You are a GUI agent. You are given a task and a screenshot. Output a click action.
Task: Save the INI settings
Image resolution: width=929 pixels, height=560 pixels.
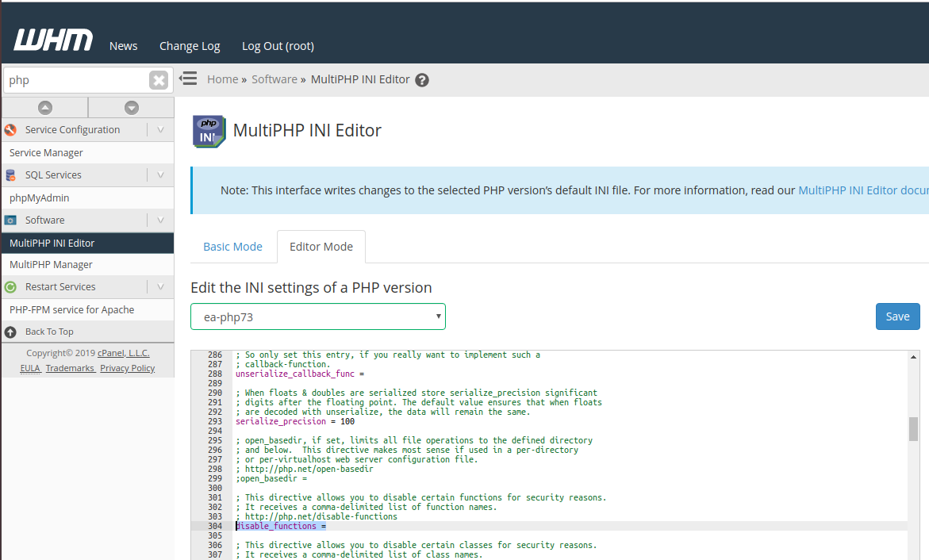coord(897,316)
